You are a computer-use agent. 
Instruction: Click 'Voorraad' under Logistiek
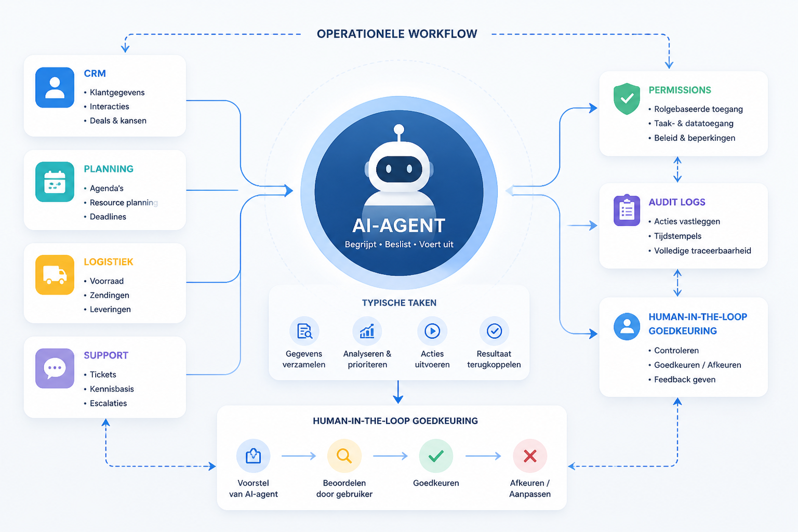(107, 281)
